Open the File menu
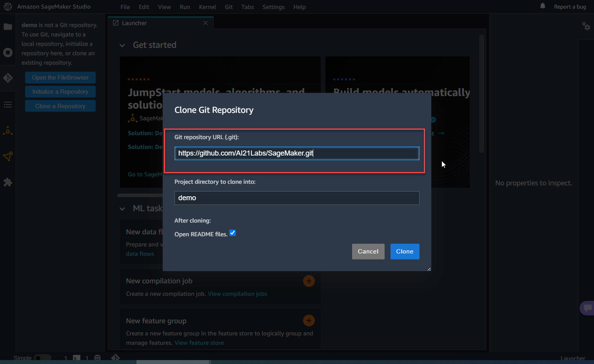The width and height of the screenshot is (594, 364). coord(125,7)
